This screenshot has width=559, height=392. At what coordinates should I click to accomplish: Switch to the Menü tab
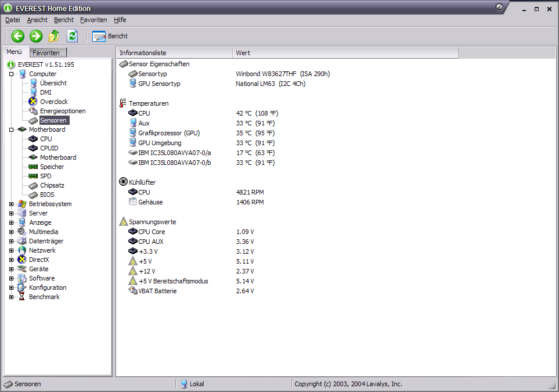point(15,52)
